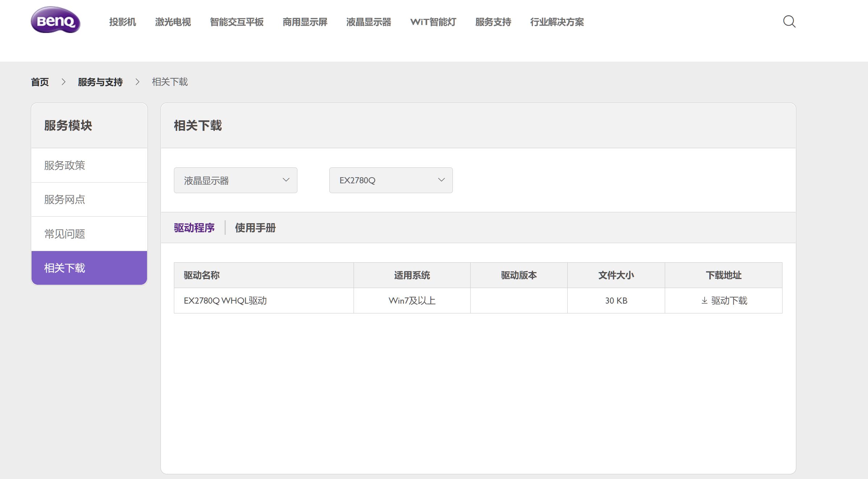Expand the 液晶显示器 category dropdown
868x479 pixels.
(x=235, y=180)
